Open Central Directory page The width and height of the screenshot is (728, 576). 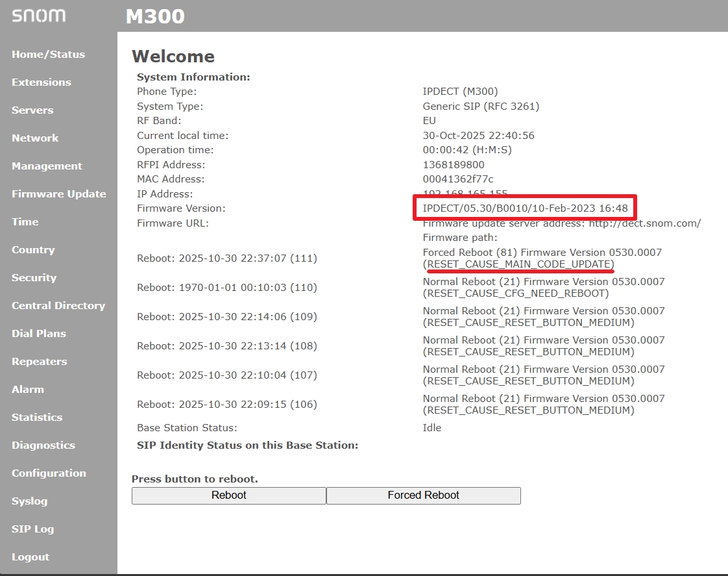(x=58, y=305)
